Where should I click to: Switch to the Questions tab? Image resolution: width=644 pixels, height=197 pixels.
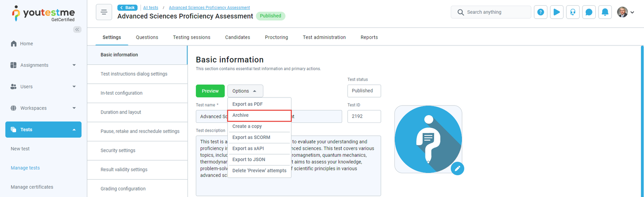(x=147, y=37)
